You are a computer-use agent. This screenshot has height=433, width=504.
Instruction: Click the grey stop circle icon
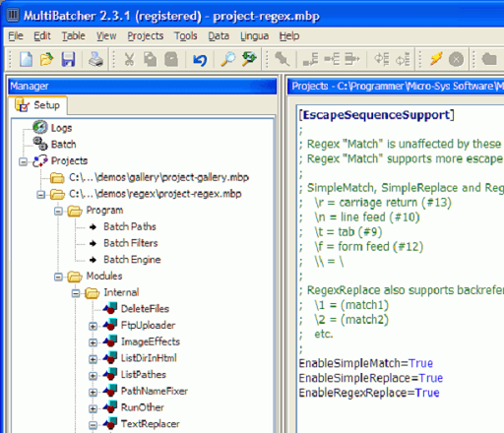pos(456,60)
